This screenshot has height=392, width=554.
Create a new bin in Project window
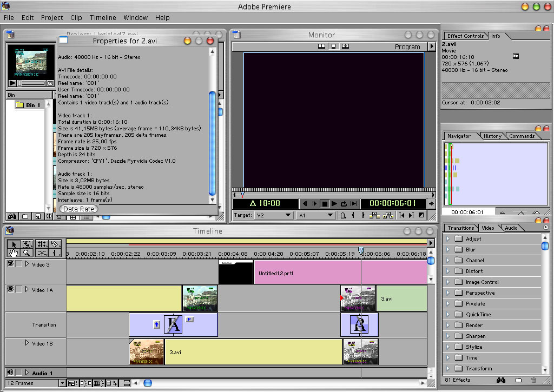(25, 216)
